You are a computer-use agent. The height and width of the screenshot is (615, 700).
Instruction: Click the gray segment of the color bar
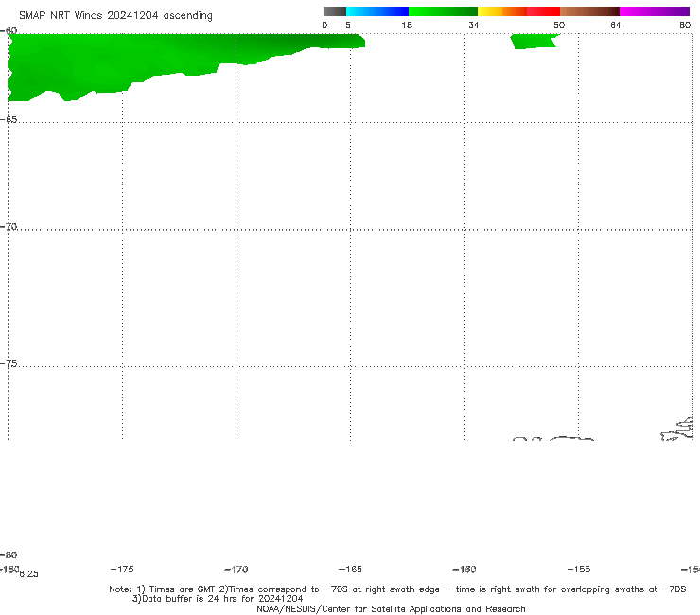coord(335,11)
